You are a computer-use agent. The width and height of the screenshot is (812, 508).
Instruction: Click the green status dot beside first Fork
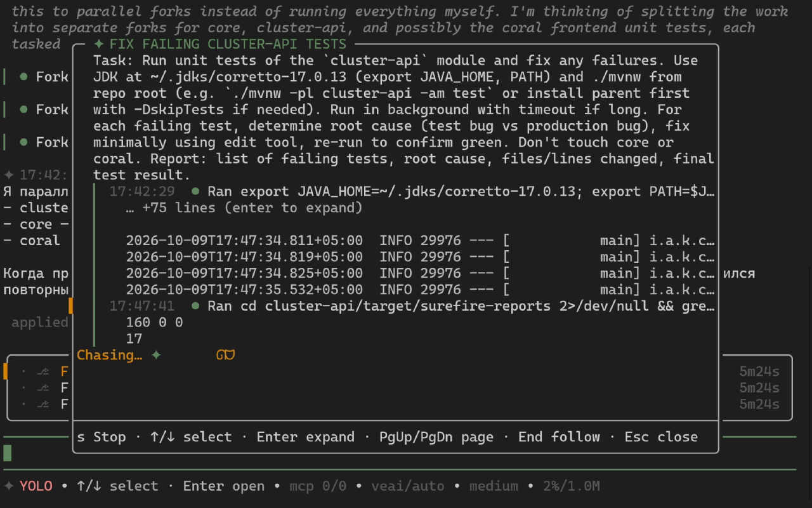pos(23,76)
